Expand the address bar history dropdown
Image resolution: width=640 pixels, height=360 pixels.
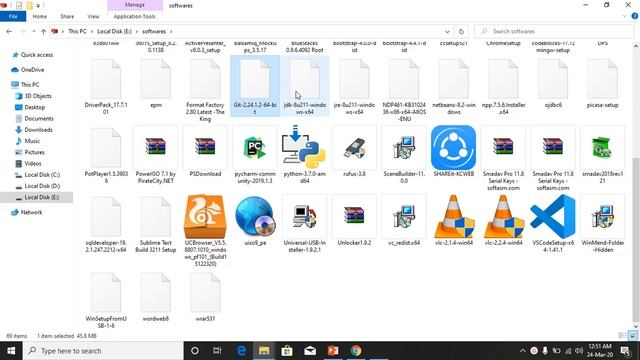pos(447,31)
